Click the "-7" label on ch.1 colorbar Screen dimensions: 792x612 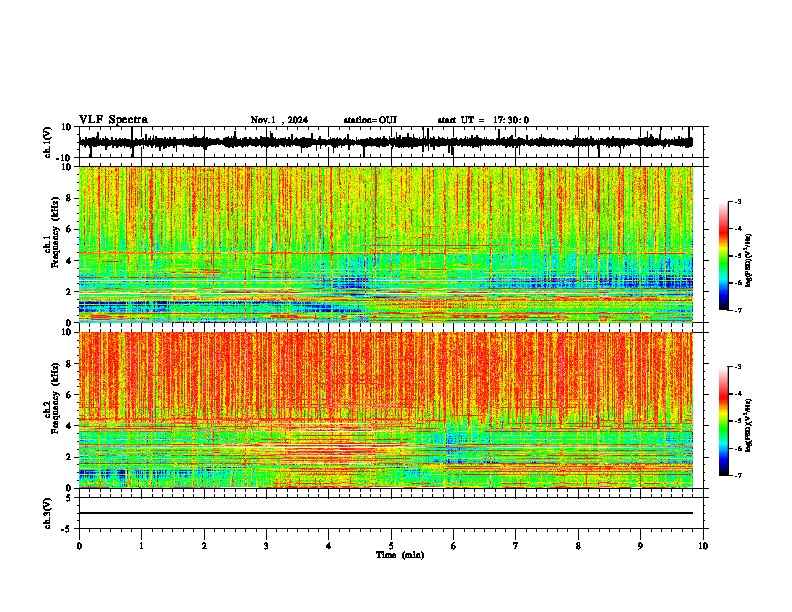[x=738, y=310]
